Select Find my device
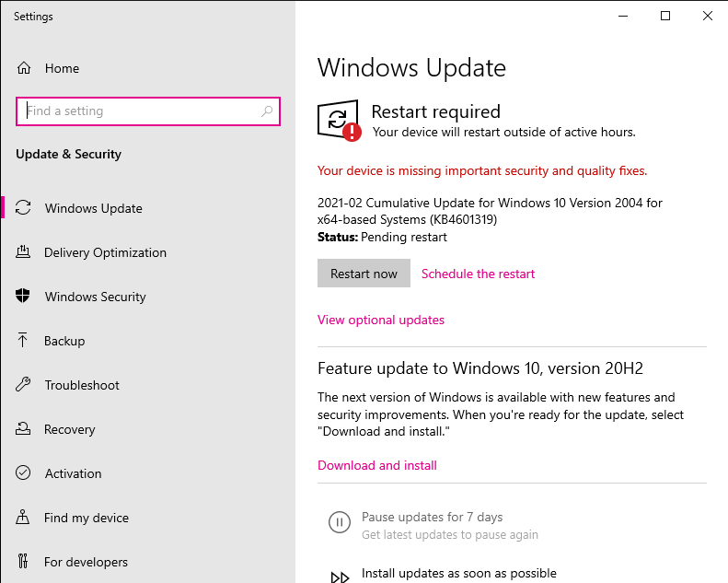The width and height of the screenshot is (728, 583). click(x=87, y=518)
